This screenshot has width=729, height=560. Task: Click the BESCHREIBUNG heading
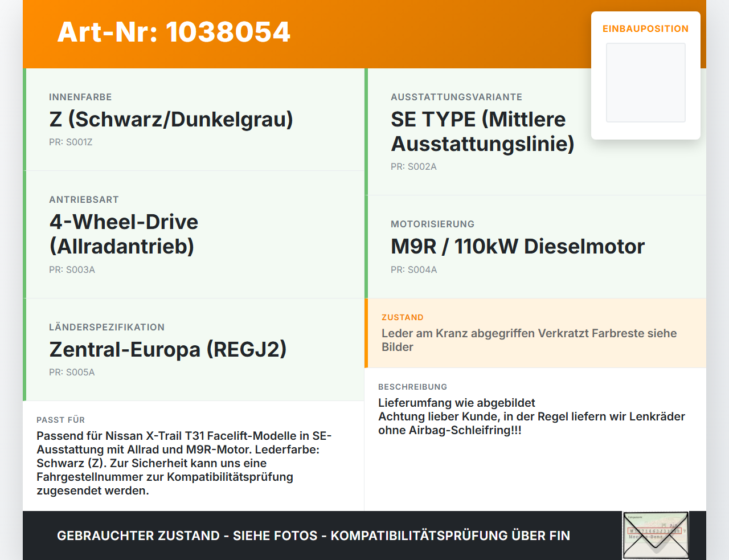click(412, 387)
